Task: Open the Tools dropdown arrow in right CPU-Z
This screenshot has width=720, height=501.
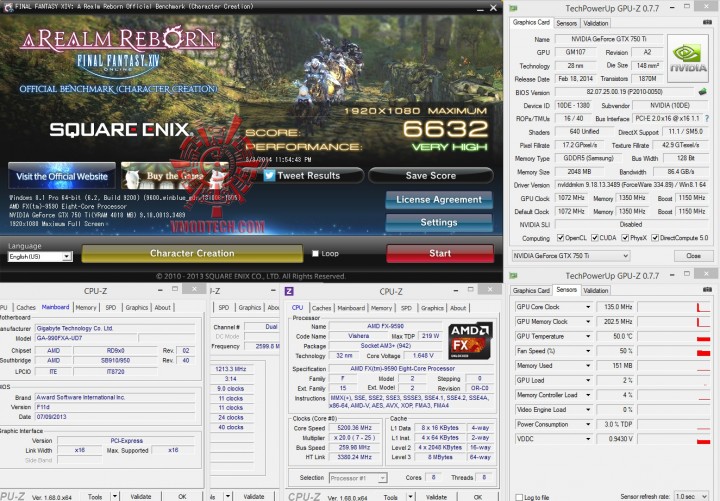Action: 411,497
